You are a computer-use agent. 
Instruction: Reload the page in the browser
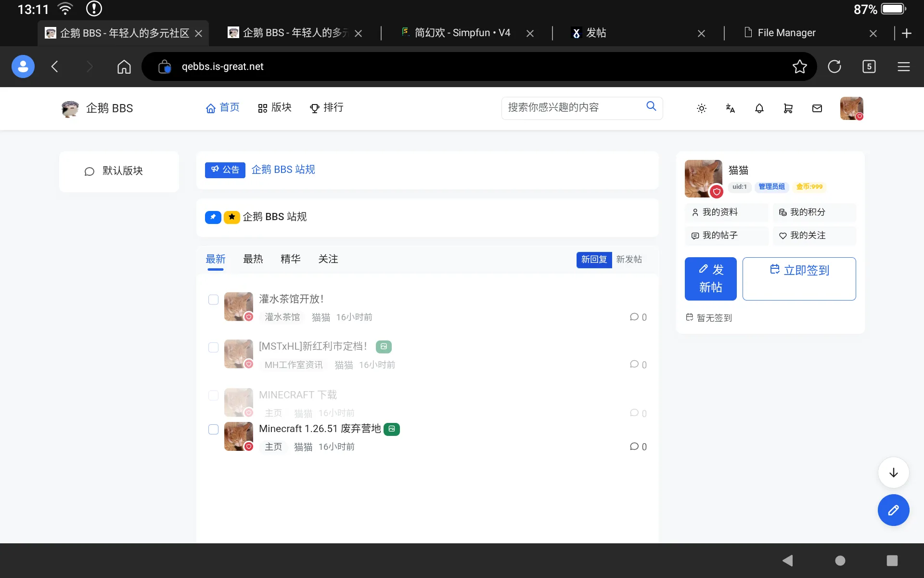tap(834, 66)
